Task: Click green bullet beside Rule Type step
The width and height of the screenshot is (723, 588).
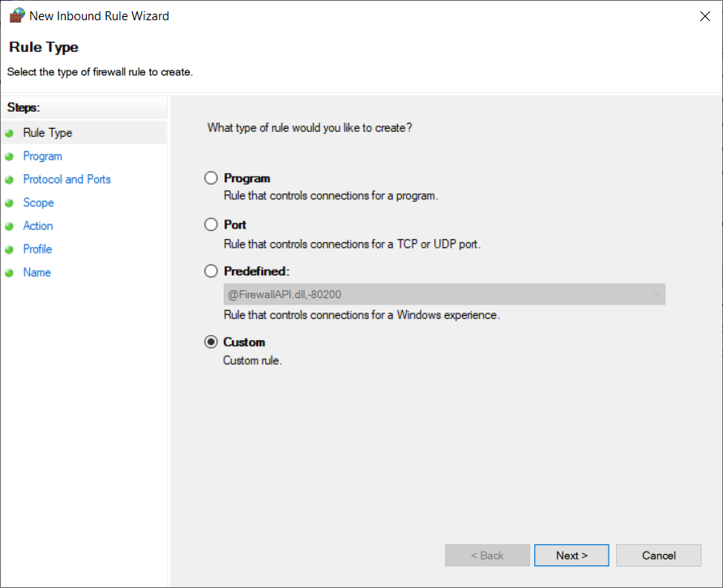Action: pyautogui.click(x=10, y=133)
